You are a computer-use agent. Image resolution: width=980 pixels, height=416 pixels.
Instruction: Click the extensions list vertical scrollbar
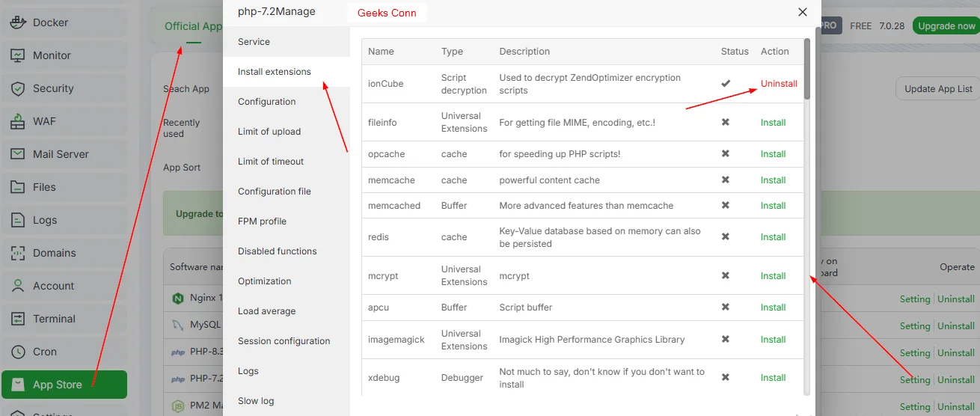[x=807, y=70]
